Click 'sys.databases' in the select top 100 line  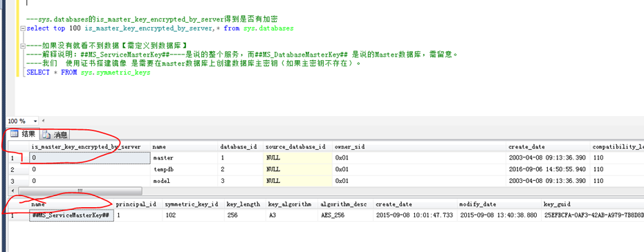(x=268, y=29)
